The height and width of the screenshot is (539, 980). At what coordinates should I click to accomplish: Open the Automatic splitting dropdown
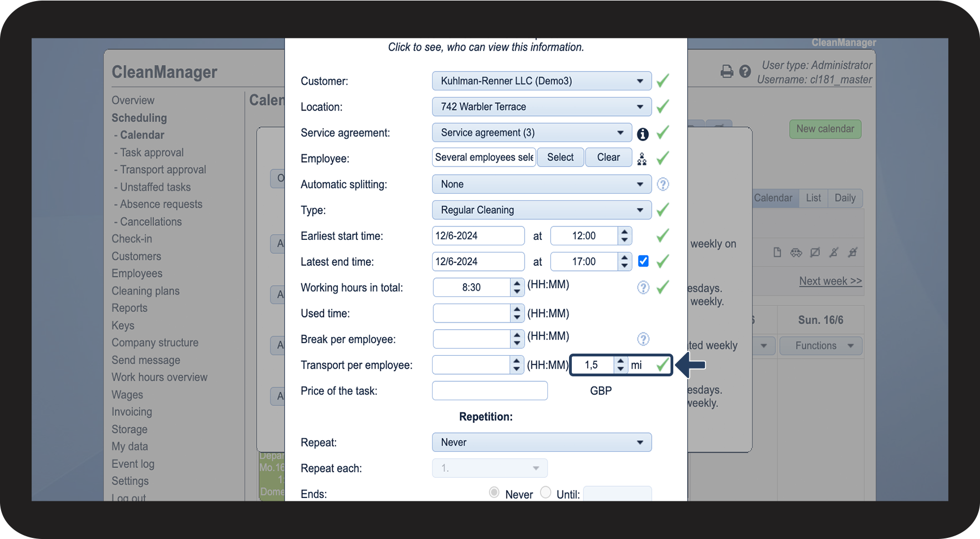click(542, 184)
